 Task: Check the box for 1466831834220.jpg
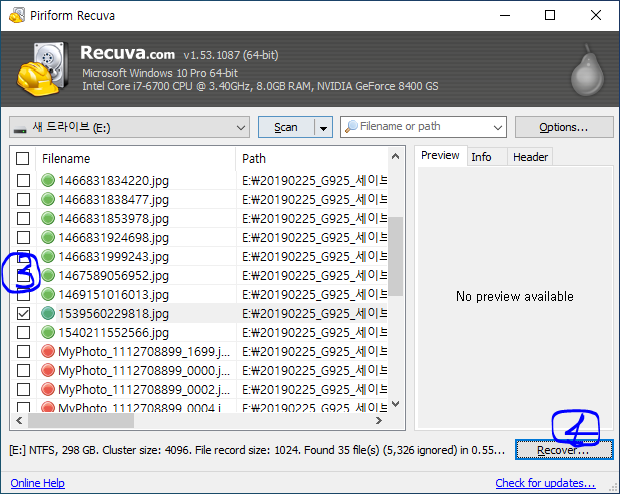click(x=23, y=180)
